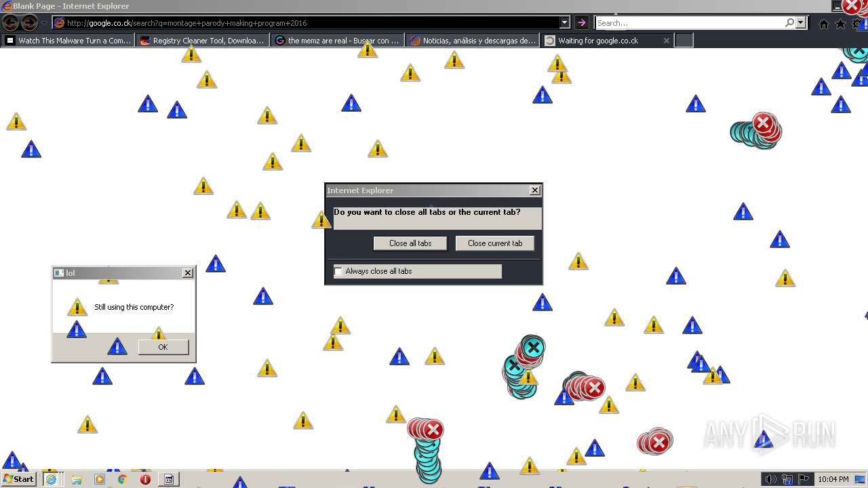Viewport: 868px width, 488px height.
Task: Switch to 'Watch This Malware Turn a Com...' tab
Action: pos(68,41)
